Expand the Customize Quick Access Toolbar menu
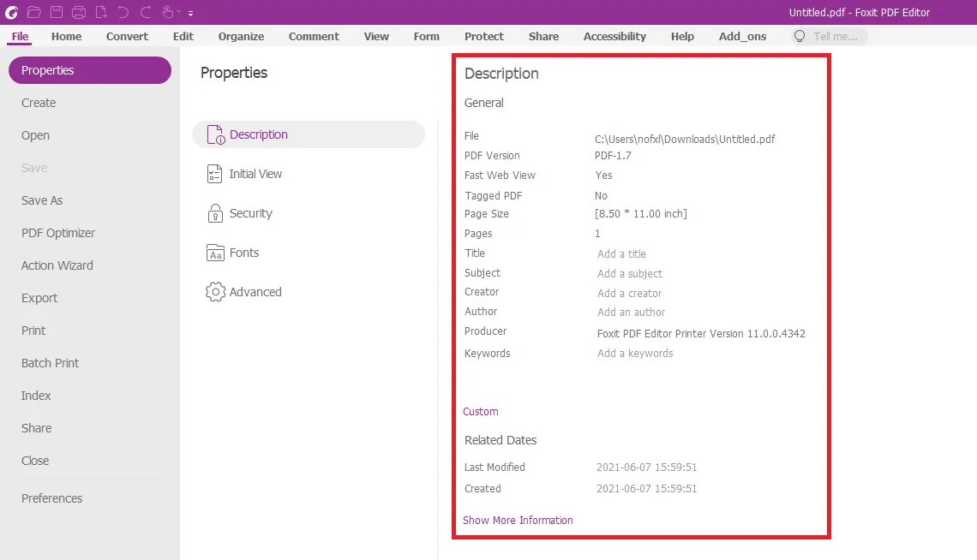 [x=190, y=14]
